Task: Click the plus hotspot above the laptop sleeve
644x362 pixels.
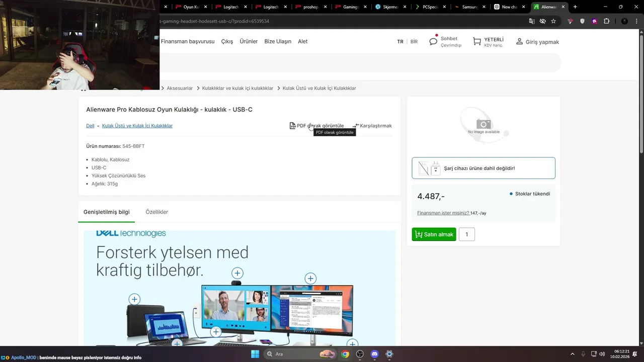Action: (134, 299)
